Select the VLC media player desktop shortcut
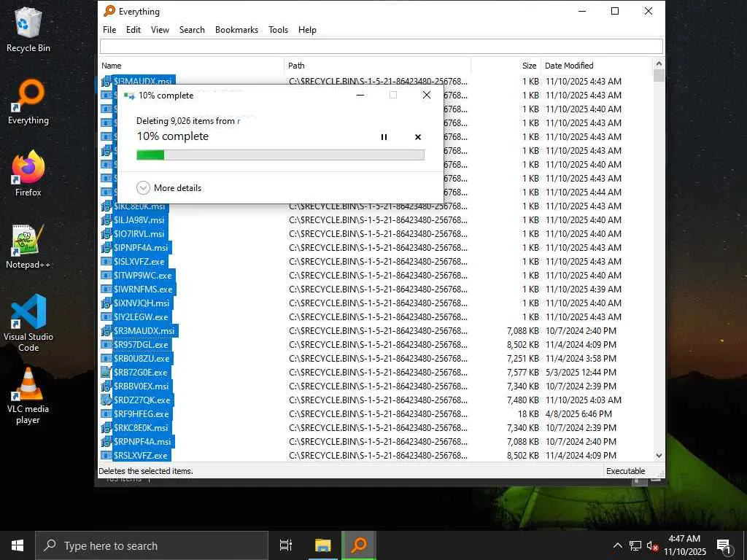The width and height of the screenshot is (747, 560). pos(28,396)
